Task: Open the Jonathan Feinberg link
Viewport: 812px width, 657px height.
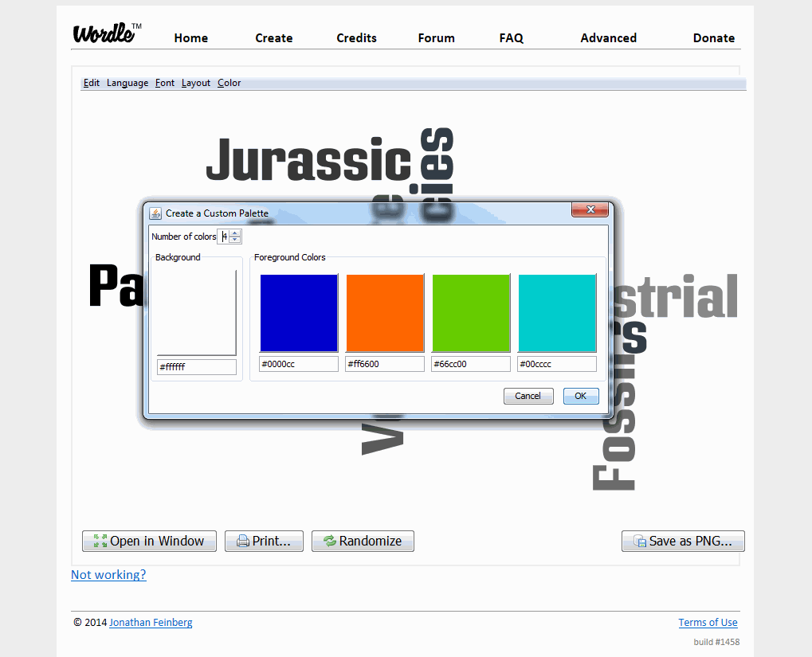Action: [x=151, y=622]
